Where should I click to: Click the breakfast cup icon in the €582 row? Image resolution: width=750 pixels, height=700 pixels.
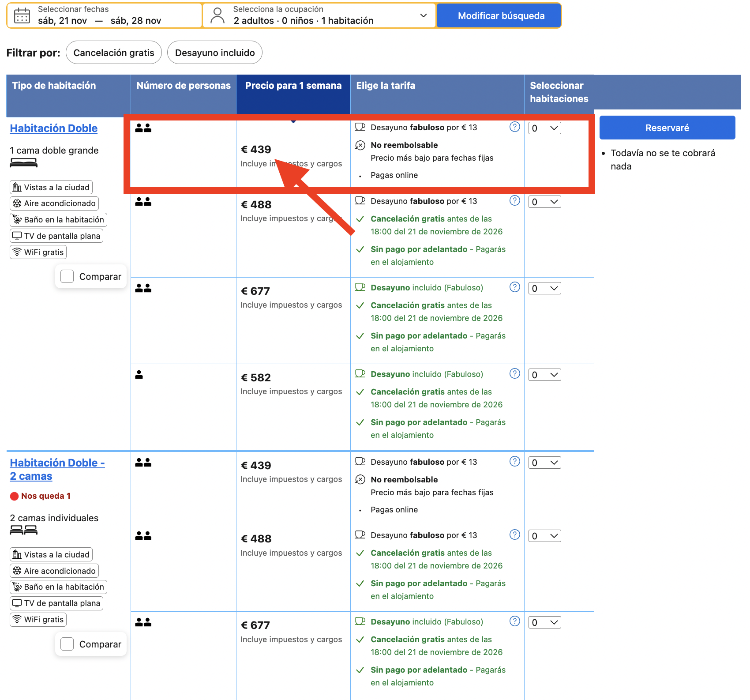360,374
